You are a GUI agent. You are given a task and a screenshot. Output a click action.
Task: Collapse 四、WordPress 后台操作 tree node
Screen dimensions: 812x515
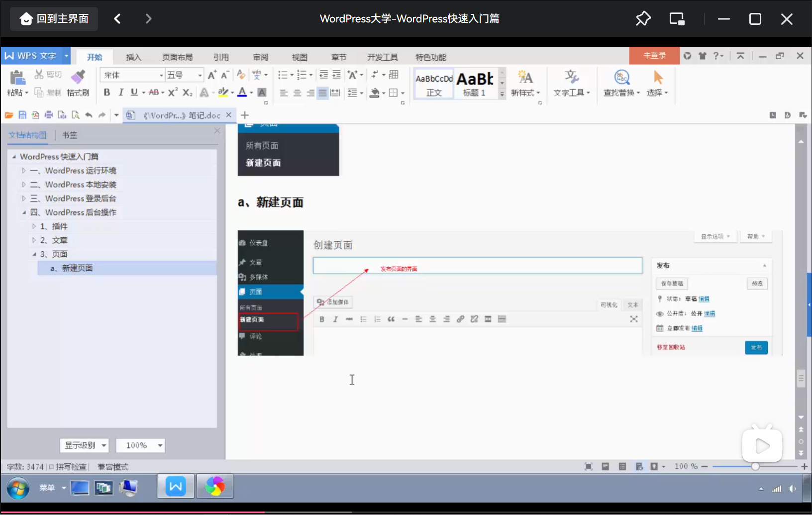23,212
